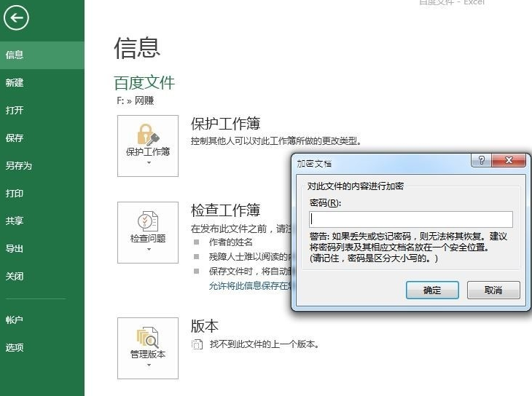
Task: Open the 打开 sidebar entry
Action: (x=42, y=111)
